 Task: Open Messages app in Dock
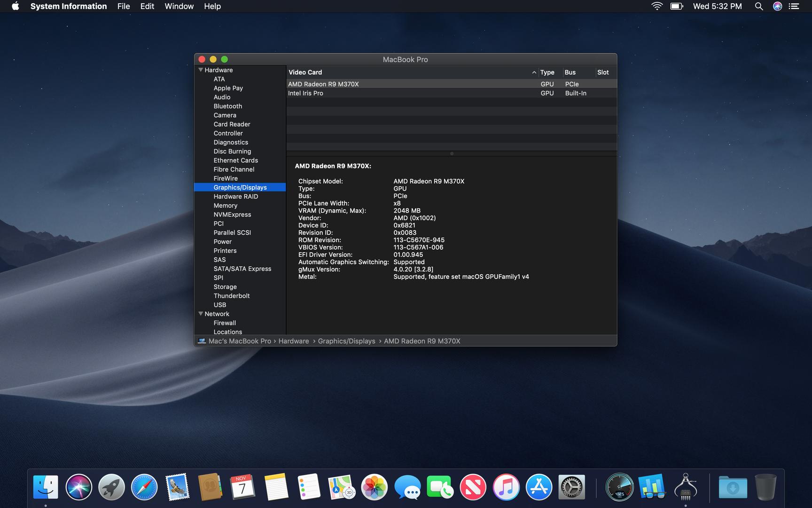(407, 487)
